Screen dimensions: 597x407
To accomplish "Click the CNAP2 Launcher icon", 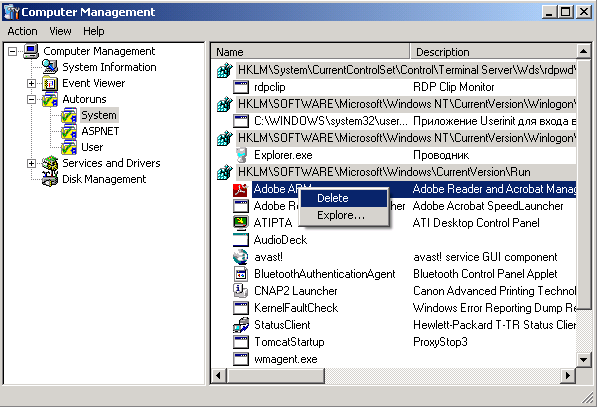I will coord(241,291).
